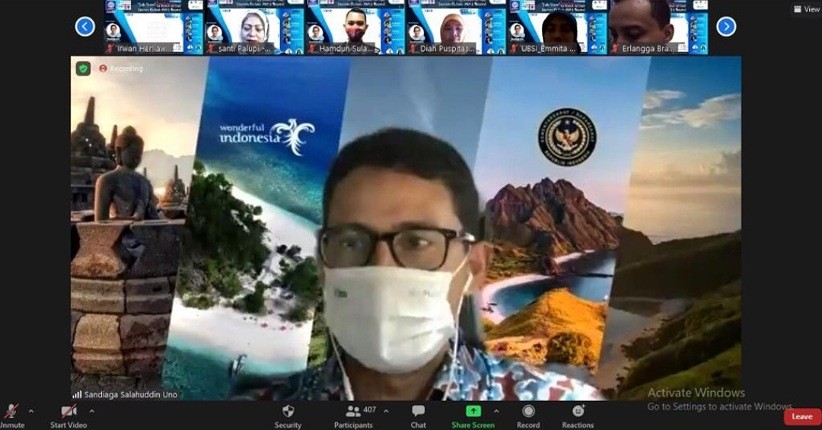Open video options arrow beside Start Video
822x430 pixels.
tap(92, 411)
